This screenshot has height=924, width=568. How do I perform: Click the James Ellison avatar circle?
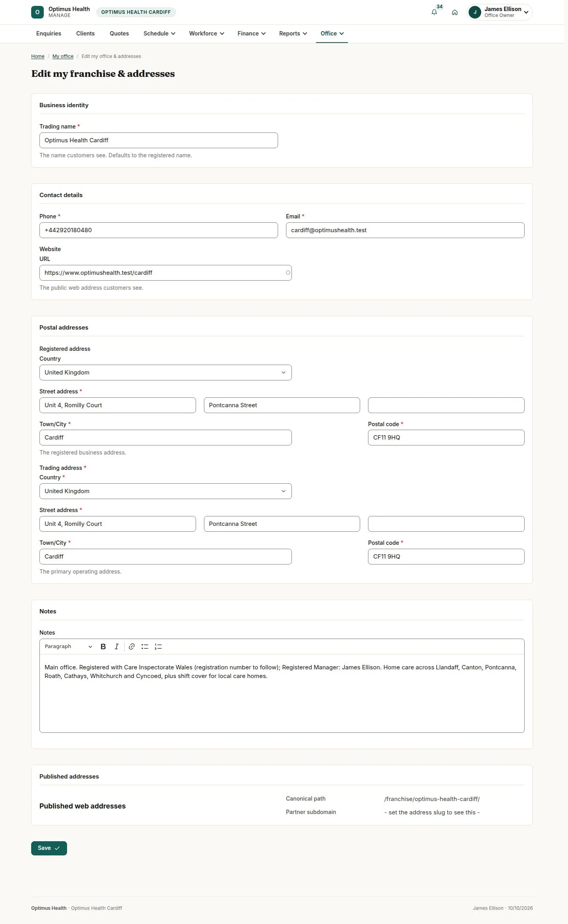tap(475, 12)
